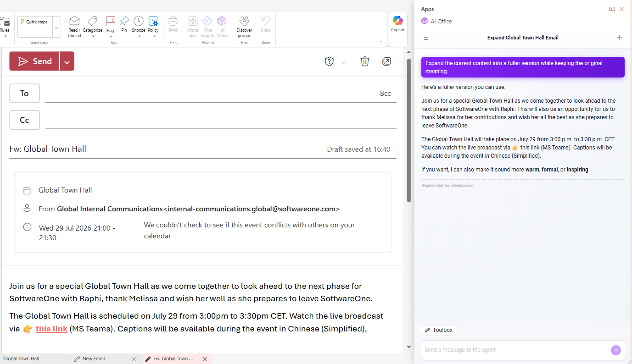Expand the Snooze dropdown chevron
Image resolution: width=632 pixels, height=364 pixels.
click(140, 36)
